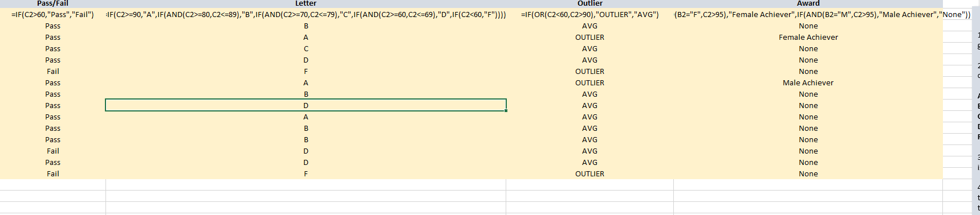The width and height of the screenshot is (980, 215).
Task: Click the =IF(C2>60,"Pass","Fail") formula cell
Action: [52, 14]
